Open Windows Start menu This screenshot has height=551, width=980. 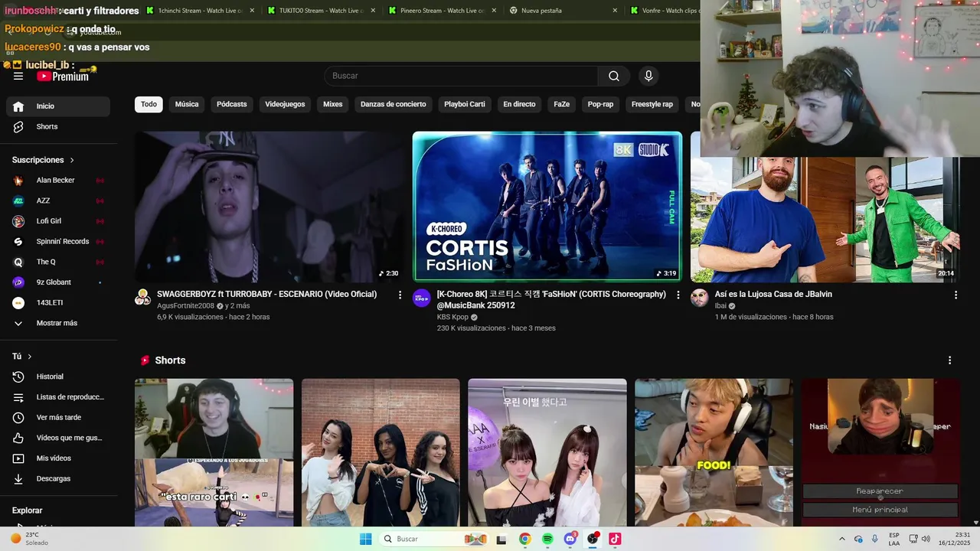[366, 539]
